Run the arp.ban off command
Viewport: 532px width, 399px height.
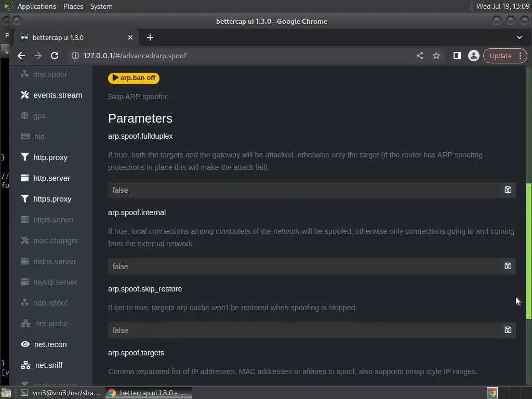tap(134, 78)
